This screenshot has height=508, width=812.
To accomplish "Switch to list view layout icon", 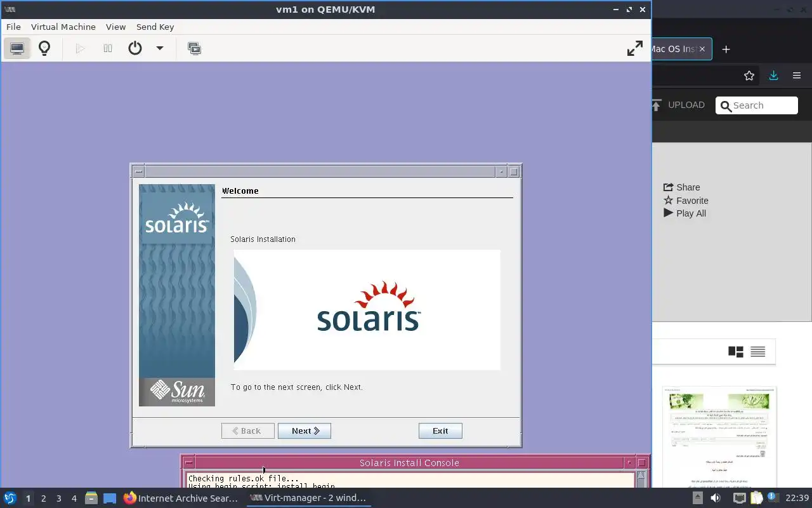I will [x=758, y=352].
